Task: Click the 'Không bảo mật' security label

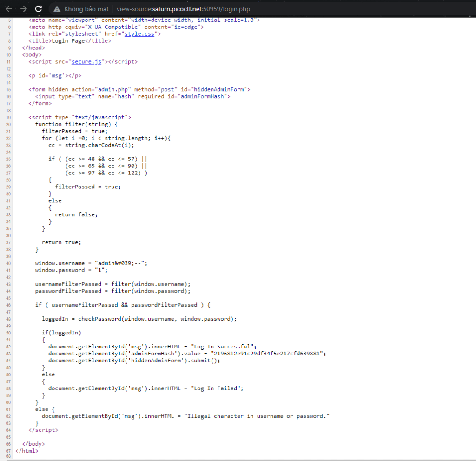Action: point(86,9)
